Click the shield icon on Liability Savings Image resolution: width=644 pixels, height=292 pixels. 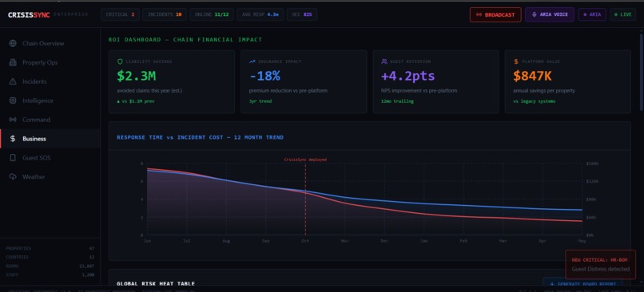pos(120,61)
